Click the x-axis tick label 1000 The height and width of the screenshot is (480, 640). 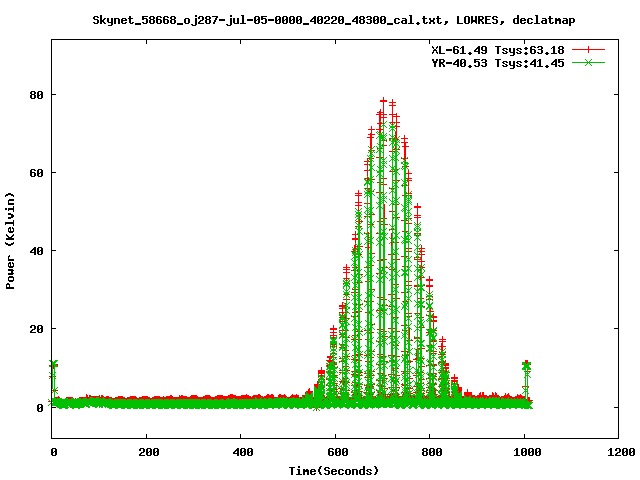pyautogui.click(x=527, y=452)
